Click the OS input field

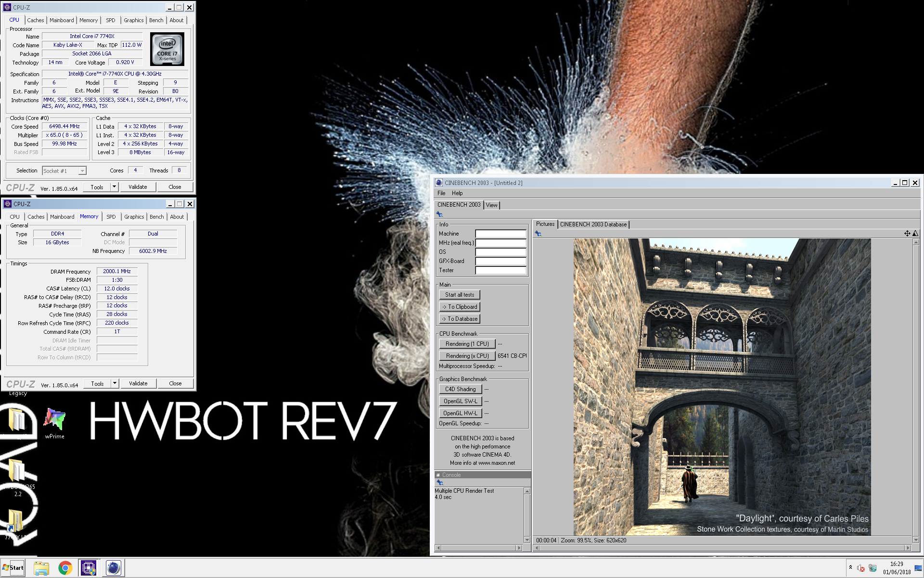(x=500, y=252)
